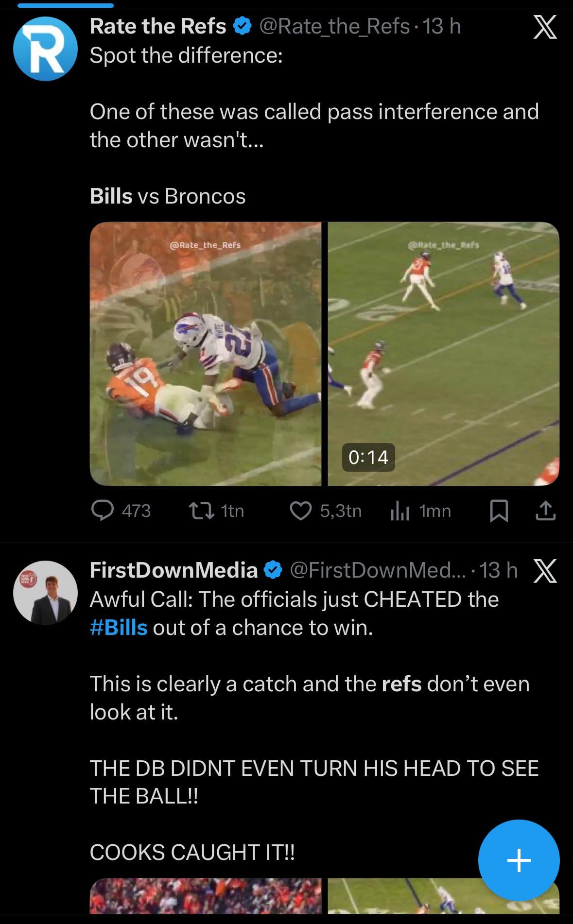
Task: Tap the FirstDownMedia display name
Action: coord(174,570)
